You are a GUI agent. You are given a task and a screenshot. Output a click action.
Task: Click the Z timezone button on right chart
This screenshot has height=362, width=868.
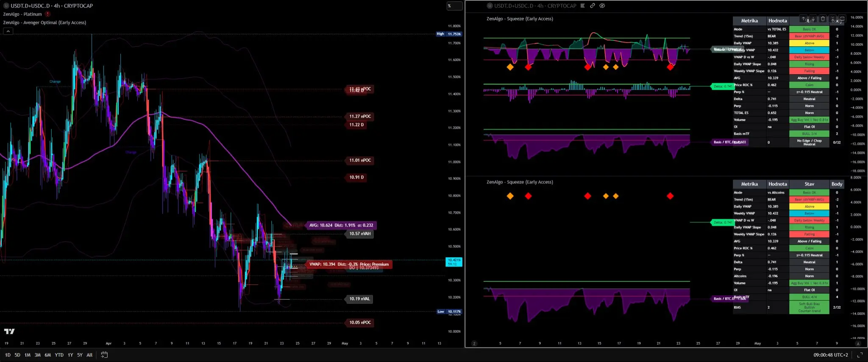[x=474, y=343]
